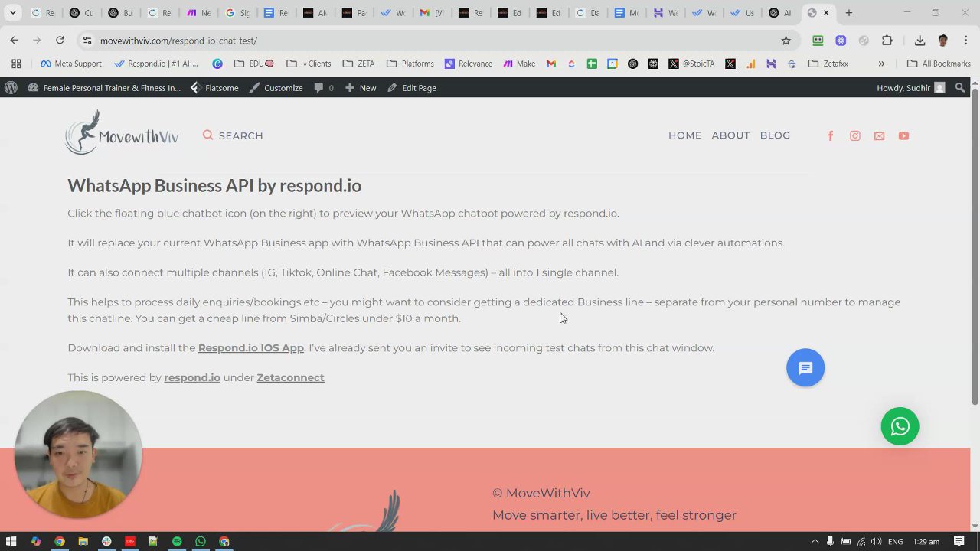980x551 pixels.
Task: Click the MovewithViv site logo
Action: tap(122, 133)
